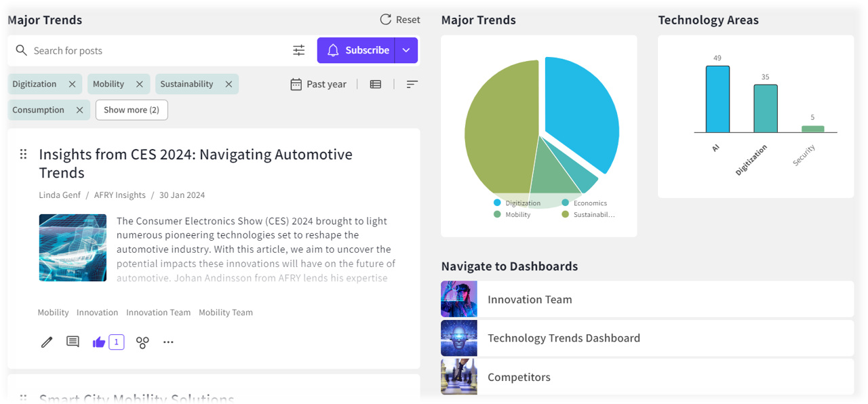
Task: Expand Show more (2) filters
Action: pos(132,109)
